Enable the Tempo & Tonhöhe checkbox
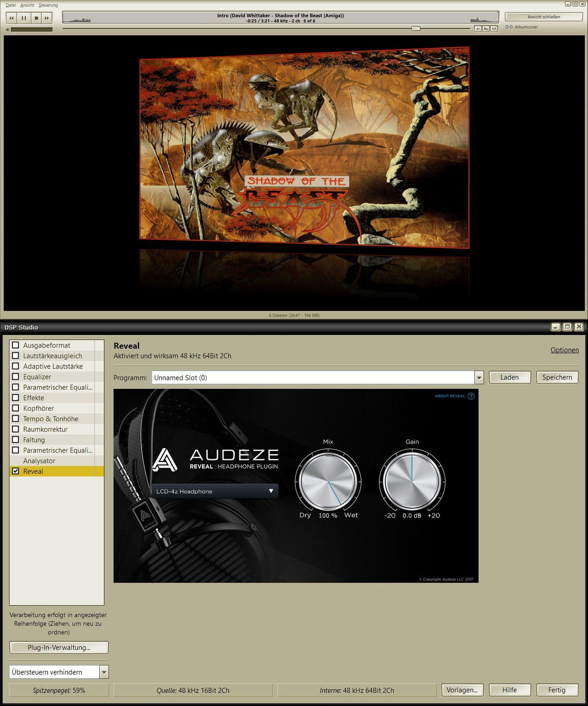Image resolution: width=588 pixels, height=706 pixels. (x=16, y=418)
